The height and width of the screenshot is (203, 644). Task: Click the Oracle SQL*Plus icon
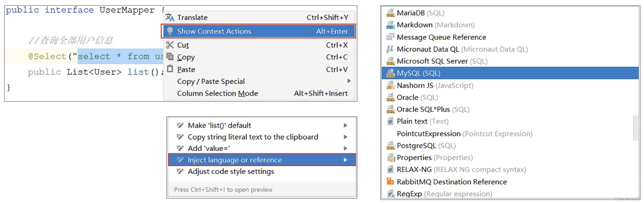[390, 109]
